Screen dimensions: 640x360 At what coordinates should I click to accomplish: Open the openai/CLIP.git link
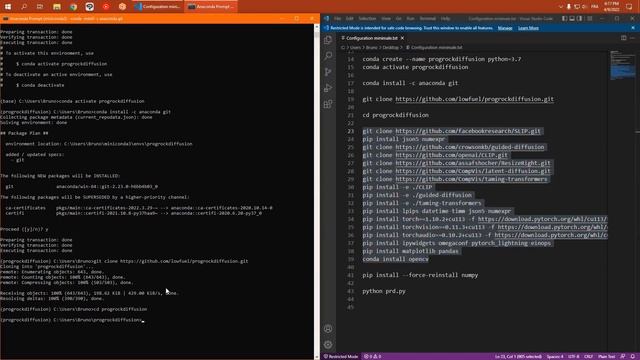click(451, 155)
